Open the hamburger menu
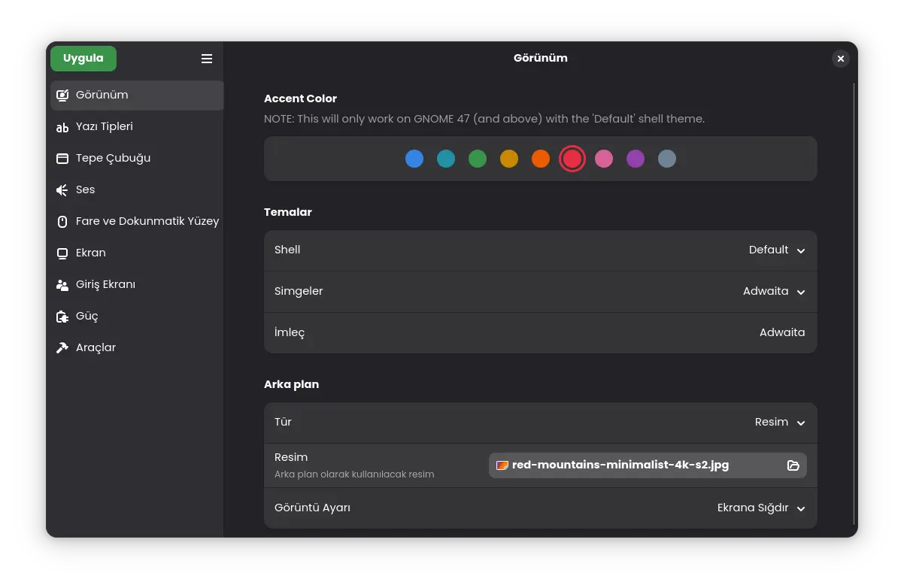This screenshot has height=588, width=904. [207, 59]
